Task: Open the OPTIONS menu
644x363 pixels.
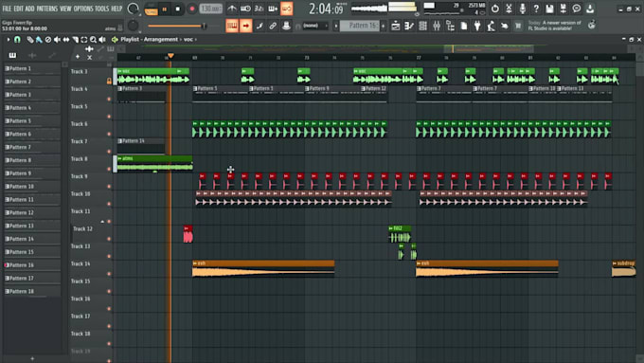Action: coord(83,9)
